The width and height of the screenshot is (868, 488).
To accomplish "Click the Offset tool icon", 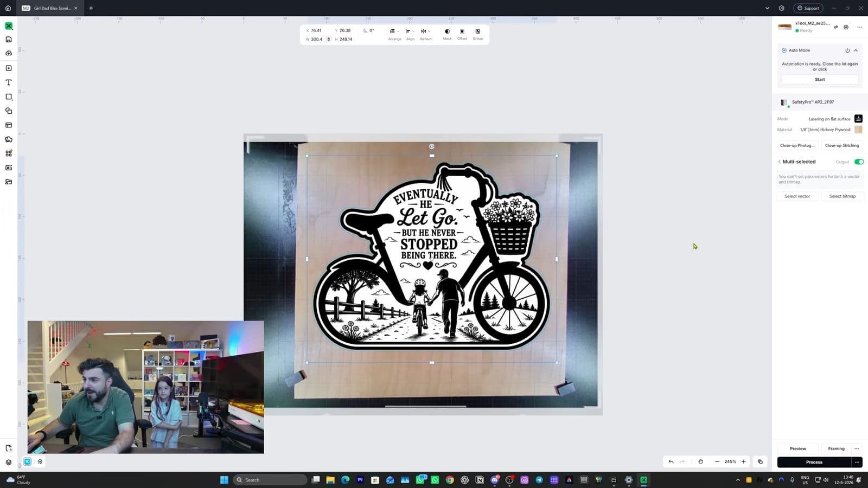I will coord(462,31).
